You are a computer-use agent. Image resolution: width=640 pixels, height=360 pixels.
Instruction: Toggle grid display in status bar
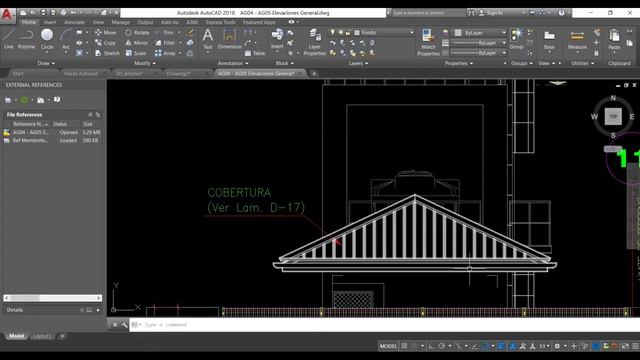[404, 346]
